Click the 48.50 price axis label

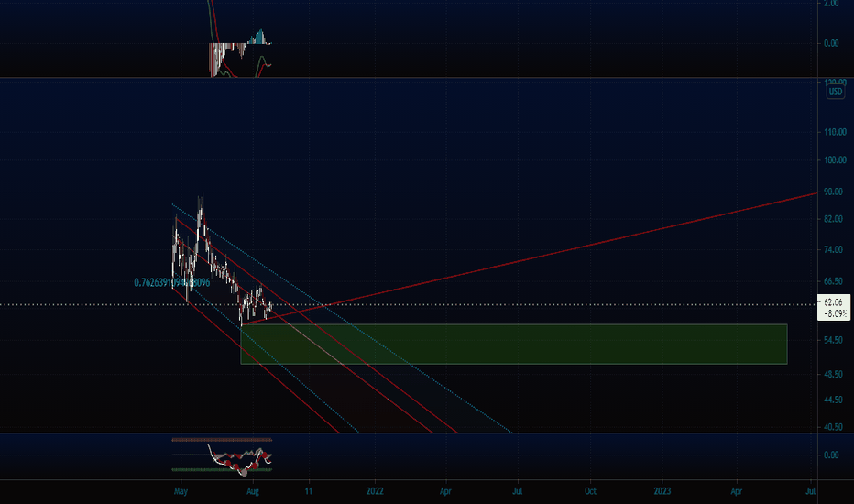coord(833,374)
